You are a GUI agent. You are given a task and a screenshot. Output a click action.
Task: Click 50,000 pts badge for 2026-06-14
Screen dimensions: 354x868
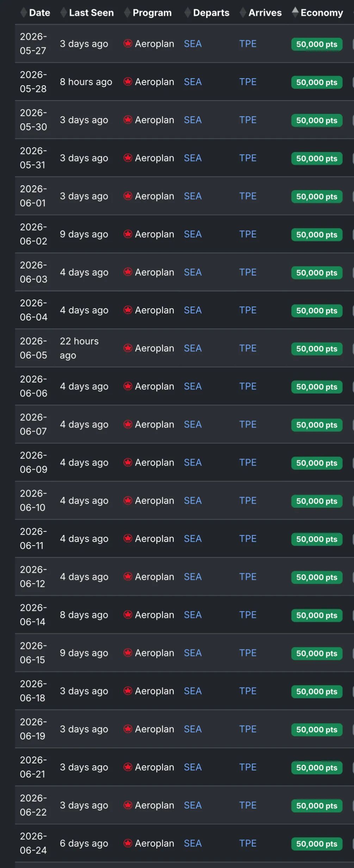click(x=316, y=615)
